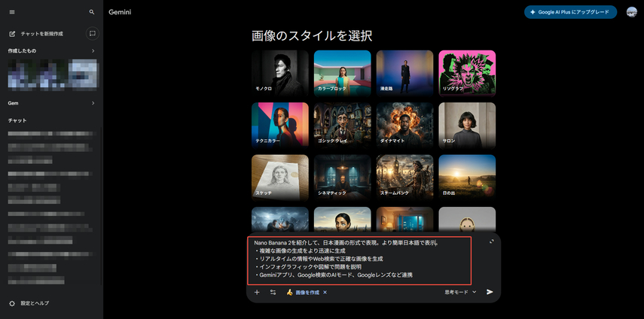Collapse the sidebar with the hamburger menu icon
The height and width of the screenshot is (319, 644).
click(x=11, y=12)
